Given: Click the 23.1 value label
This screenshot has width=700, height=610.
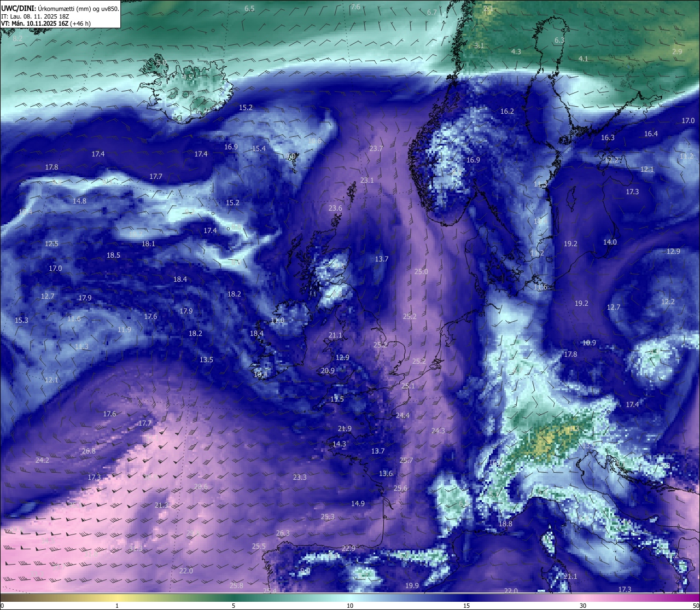Looking at the screenshot, I should (x=367, y=181).
